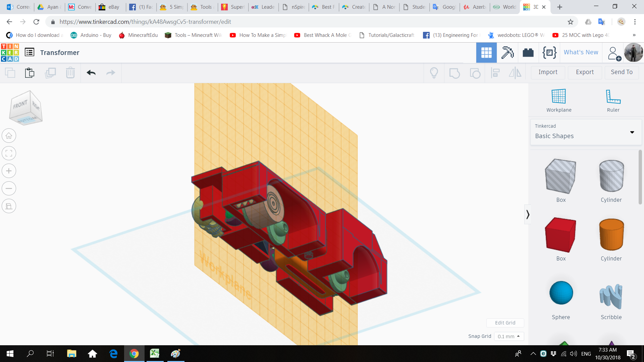Open the Snap Grid 0.1 mm dropdown
This screenshot has width=644, height=362.
[508, 336]
